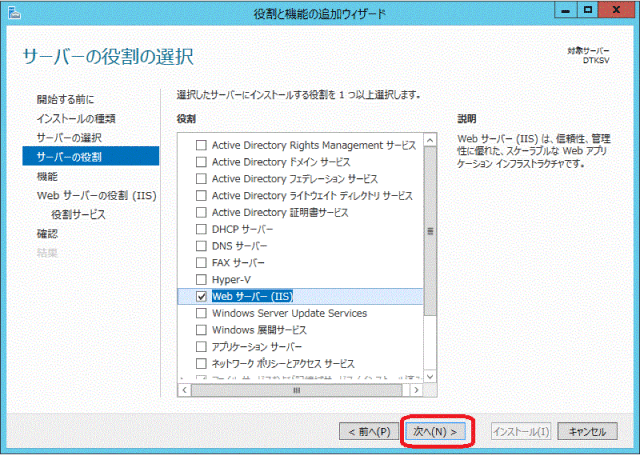Go to 開始する前に step
The height and width of the screenshot is (455, 640).
pyautogui.click(x=65, y=99)
